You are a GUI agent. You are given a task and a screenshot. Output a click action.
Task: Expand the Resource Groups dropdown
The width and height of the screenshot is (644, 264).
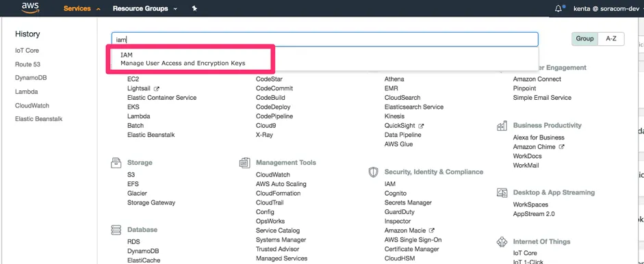(x=145, y=9)
